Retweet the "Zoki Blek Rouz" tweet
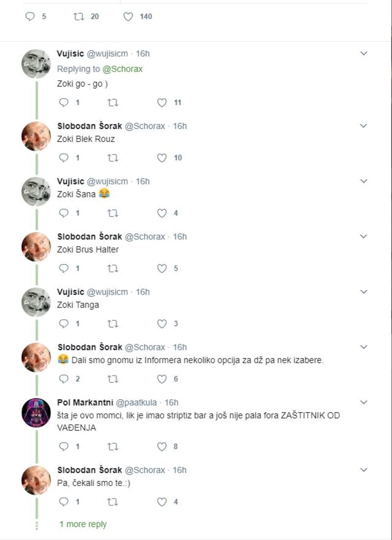Screen dimensions: 392x540 coord(113,158)
